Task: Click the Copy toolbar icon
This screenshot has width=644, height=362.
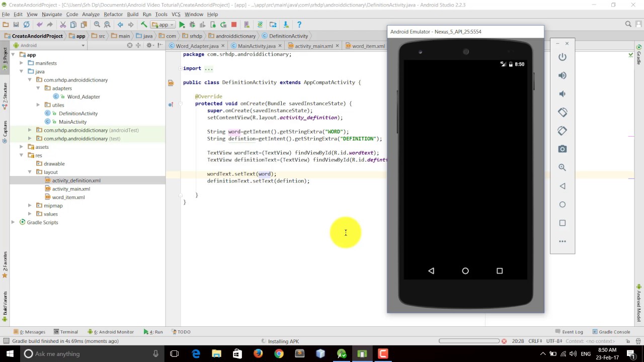Action: pyautogui.click(x=73, y=24)
